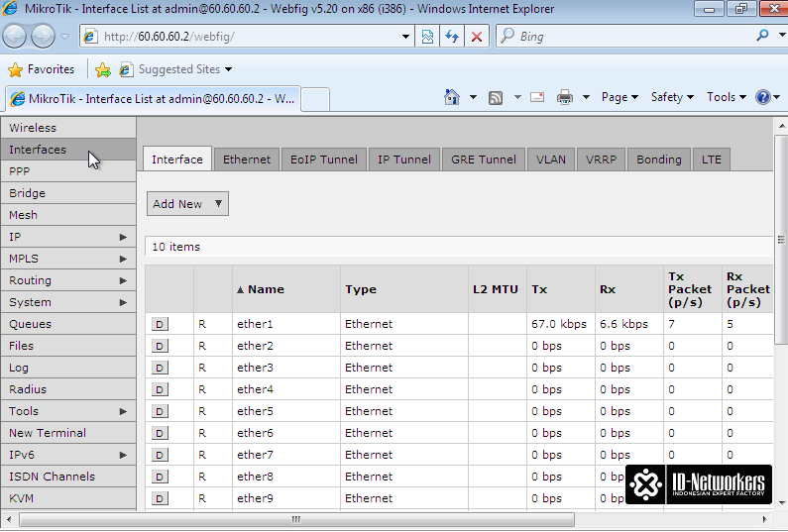Switch to the IP Tunnel tab
Image resolution: width=788 pixels, height=532 pixels.
coord(404,160)
